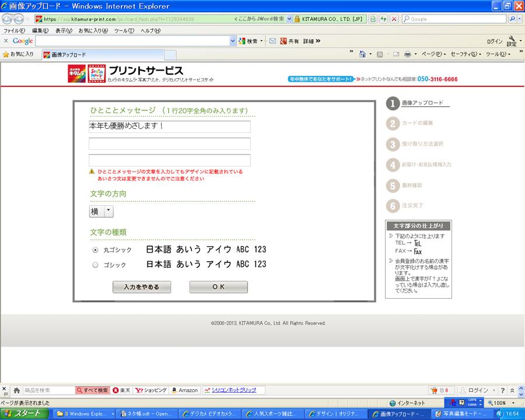Click the IE refresh button beside address bar
Viewport: 525px width, 420px height.
[383, 19]
